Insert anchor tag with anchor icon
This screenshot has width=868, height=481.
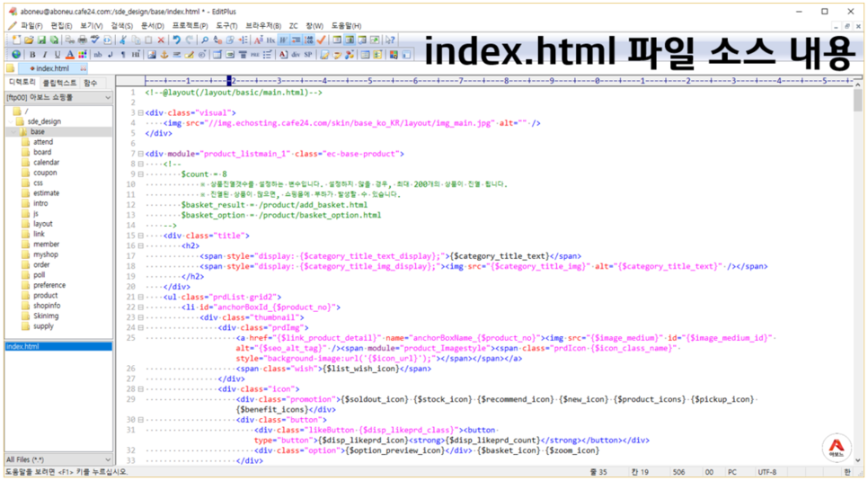coord(164,54)
